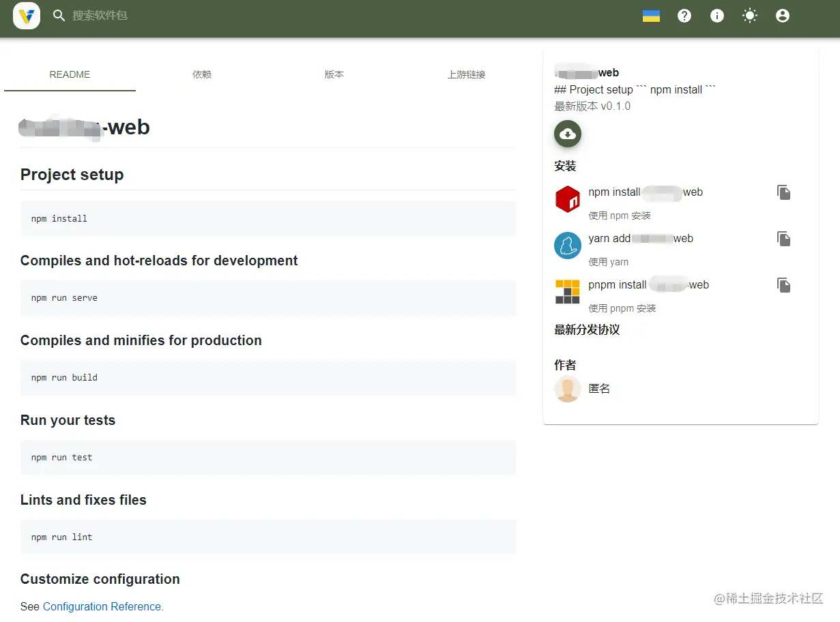Click the blue yarn logo icon

568,246
